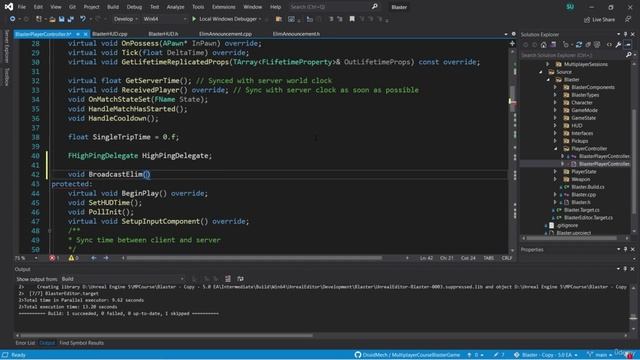The image size is (640, 360).
Task: Open the Server Explorer side tab
Action: [6, 46]
